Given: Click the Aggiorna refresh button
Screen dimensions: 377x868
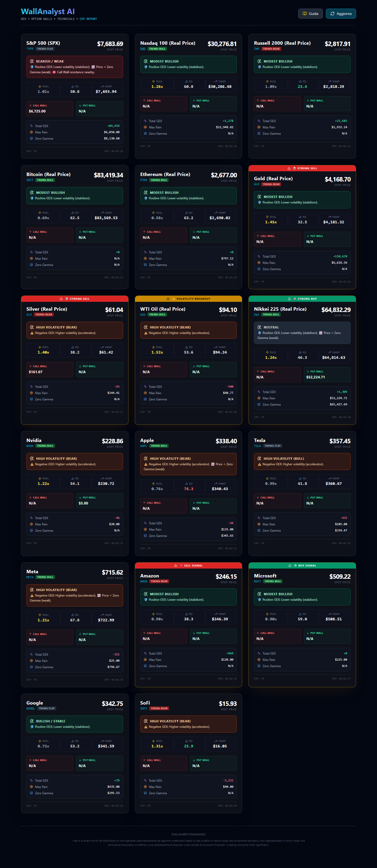Looking at the screenshot, I should (341, 14).
